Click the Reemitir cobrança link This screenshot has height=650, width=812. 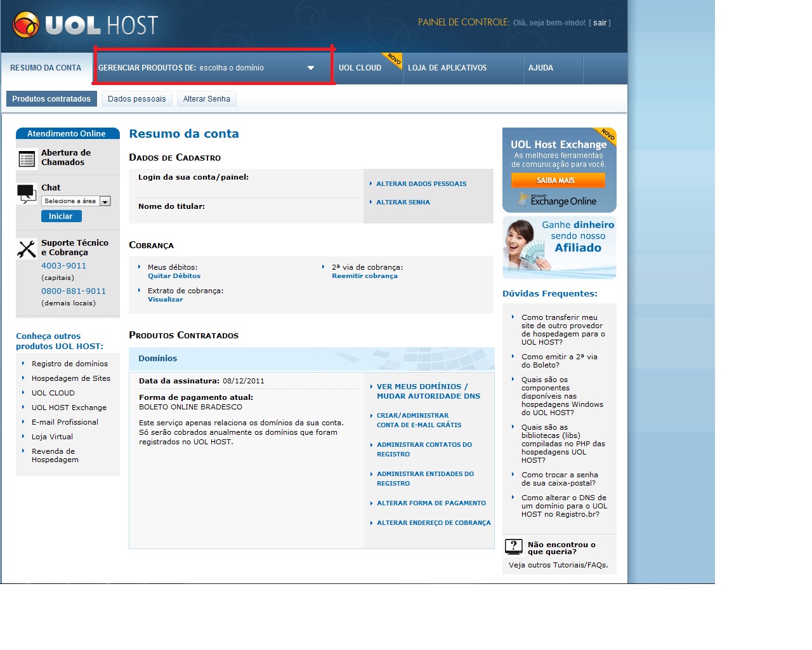pos(365,276)
